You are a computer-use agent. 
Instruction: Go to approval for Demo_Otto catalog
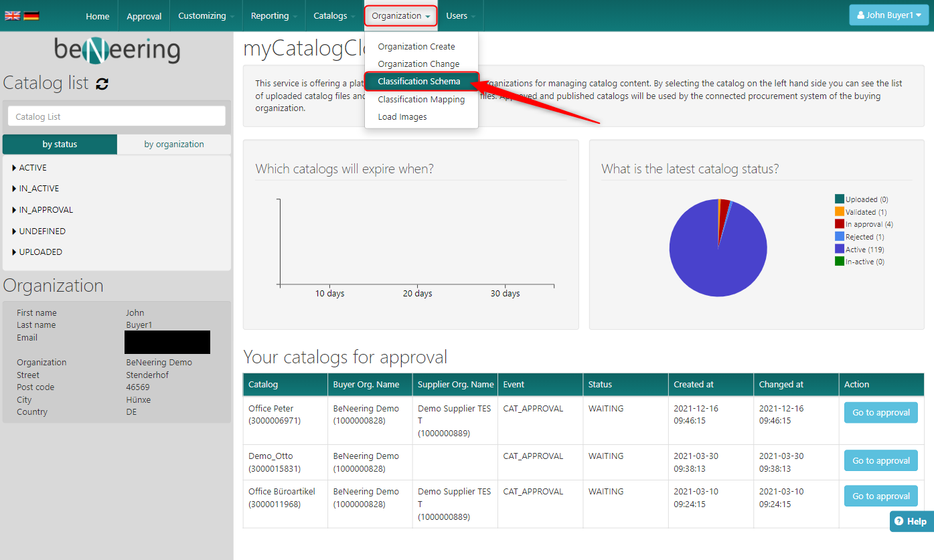coord(880,461)
